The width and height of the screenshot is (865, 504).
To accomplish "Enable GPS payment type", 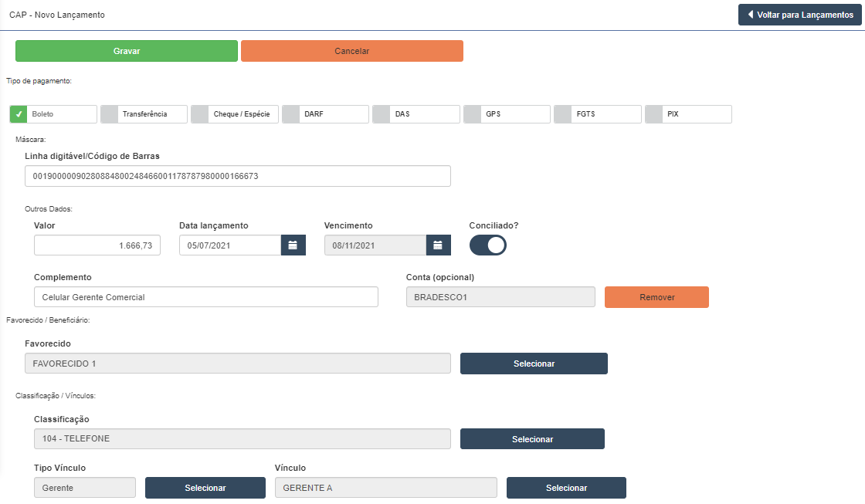I will click(x=507, y=114).
